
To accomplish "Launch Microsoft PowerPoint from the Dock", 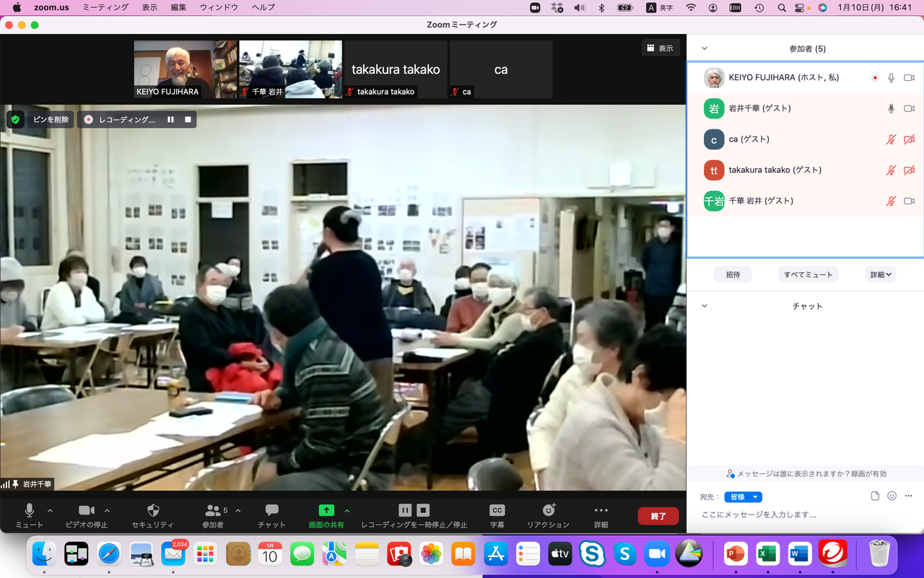I will click(735, 554).
